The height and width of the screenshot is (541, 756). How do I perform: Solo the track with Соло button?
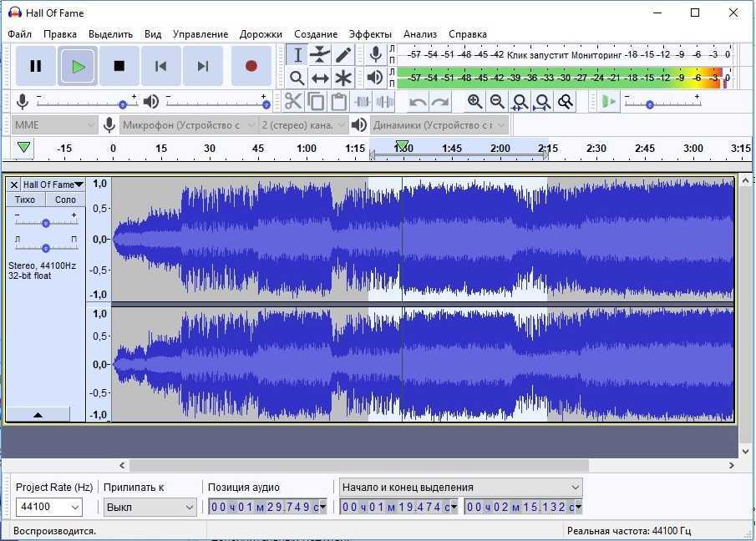pos(65,200)
